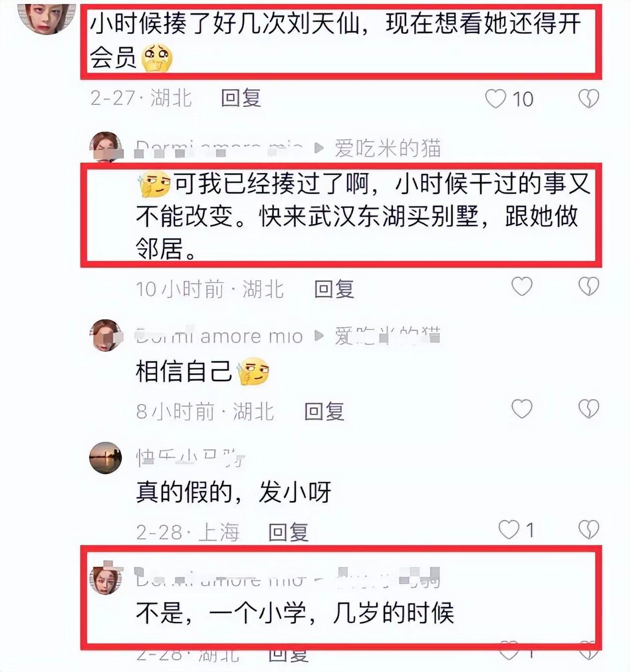Viewport: 630px width, 672px height.
Task: Dislike the top comment about 刘天仙
Action: [589, 99]
